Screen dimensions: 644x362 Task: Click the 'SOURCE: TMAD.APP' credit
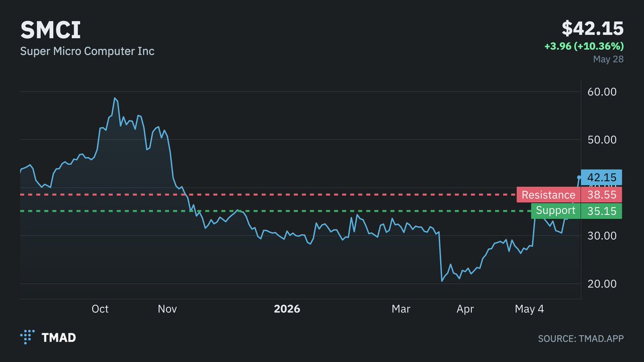point(581,339)
